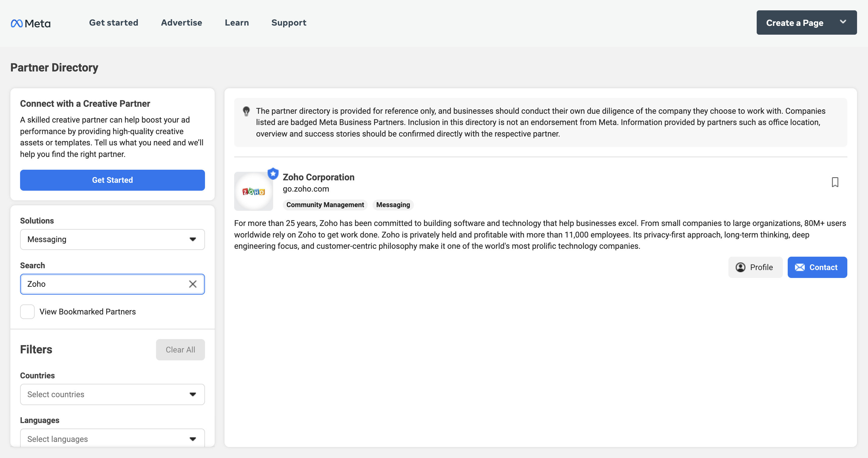
Task: Open the Select countries dropdown
Action: pyautogui.click(x=112, y=394)
